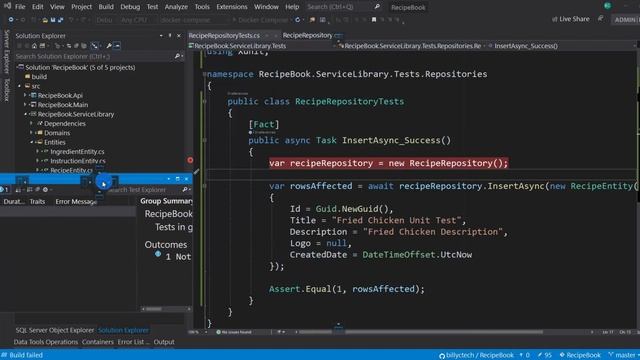The height and width of the screenshot is (360, 640).
Task: Expand the RecipeBook.Api project node
Action: [x=25, y=95]
